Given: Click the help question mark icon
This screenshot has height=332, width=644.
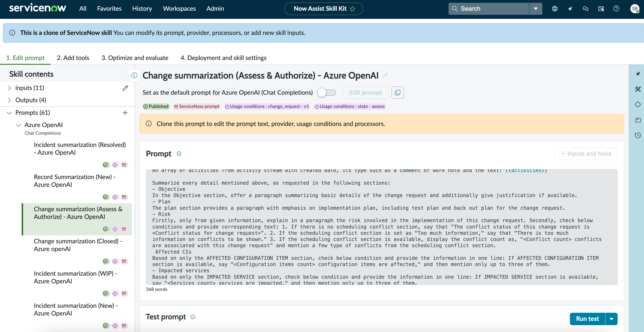Looking at the screenshot, I should point(616,9).
